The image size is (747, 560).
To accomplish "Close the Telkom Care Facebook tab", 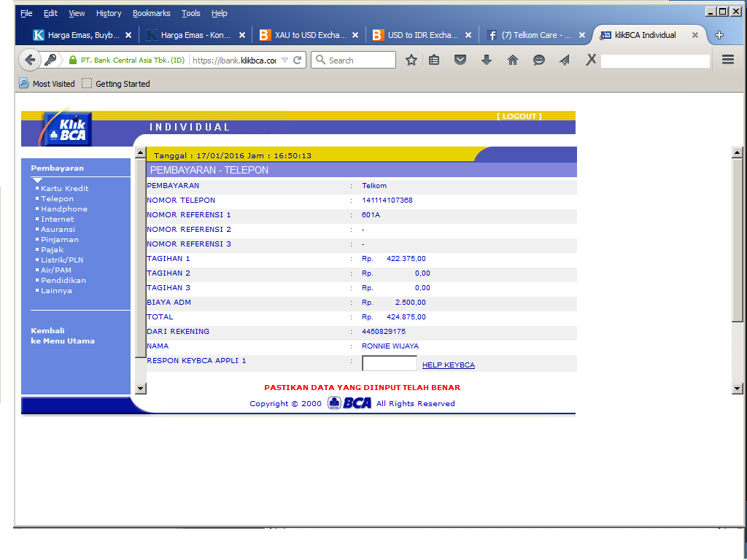I will 581,35.
